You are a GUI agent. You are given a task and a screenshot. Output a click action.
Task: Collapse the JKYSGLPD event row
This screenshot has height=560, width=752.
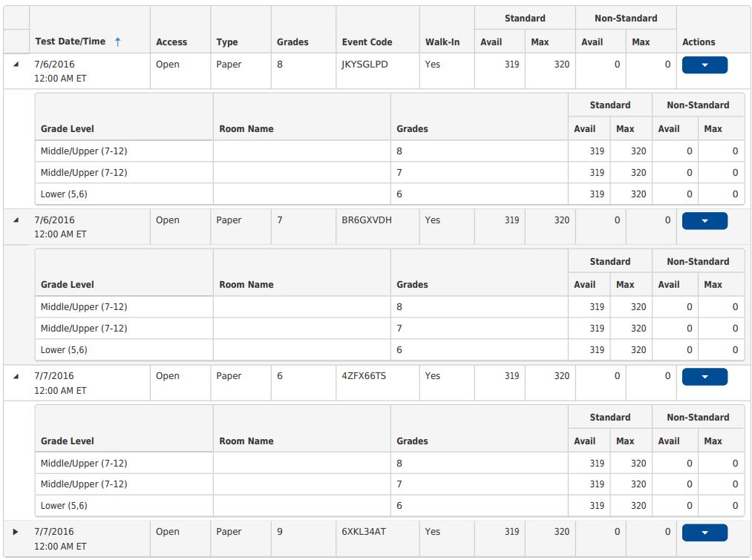(x=16, y=65)
